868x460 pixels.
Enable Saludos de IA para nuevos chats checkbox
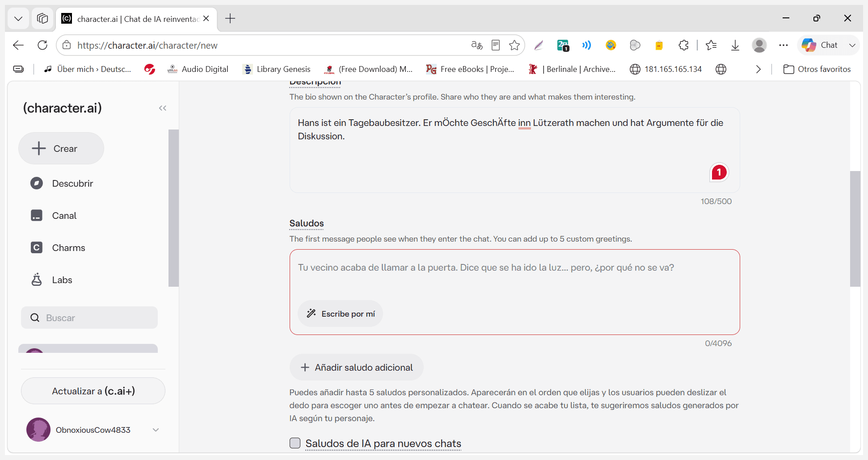coord(295,443)
